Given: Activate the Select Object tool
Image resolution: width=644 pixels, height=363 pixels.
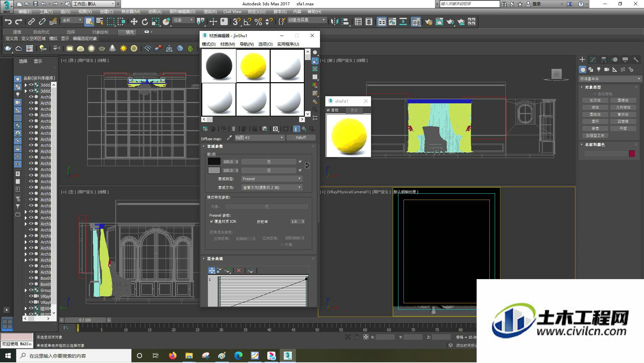Looking at the screenshot, I should tap(89, 22).
